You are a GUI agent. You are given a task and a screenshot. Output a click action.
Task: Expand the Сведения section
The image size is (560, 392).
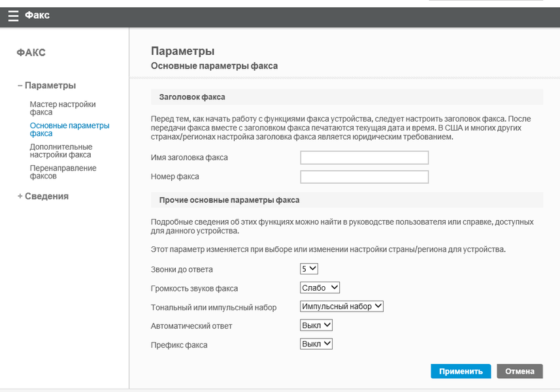coord(42,196)
